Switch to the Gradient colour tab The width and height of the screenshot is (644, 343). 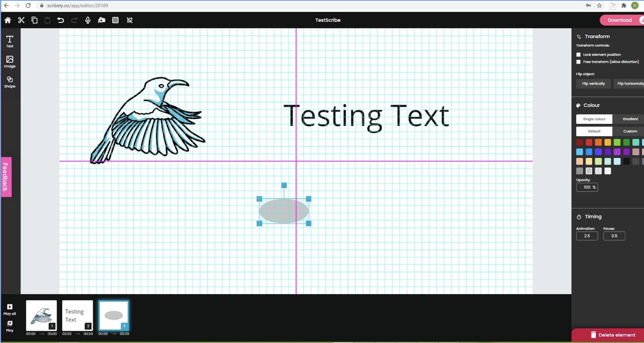pos(630,119)
